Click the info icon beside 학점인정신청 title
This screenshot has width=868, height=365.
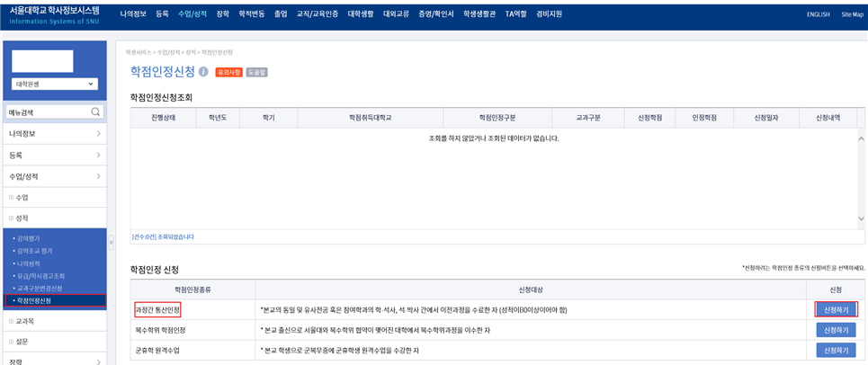pyautogui.click(x=203, y=72)
